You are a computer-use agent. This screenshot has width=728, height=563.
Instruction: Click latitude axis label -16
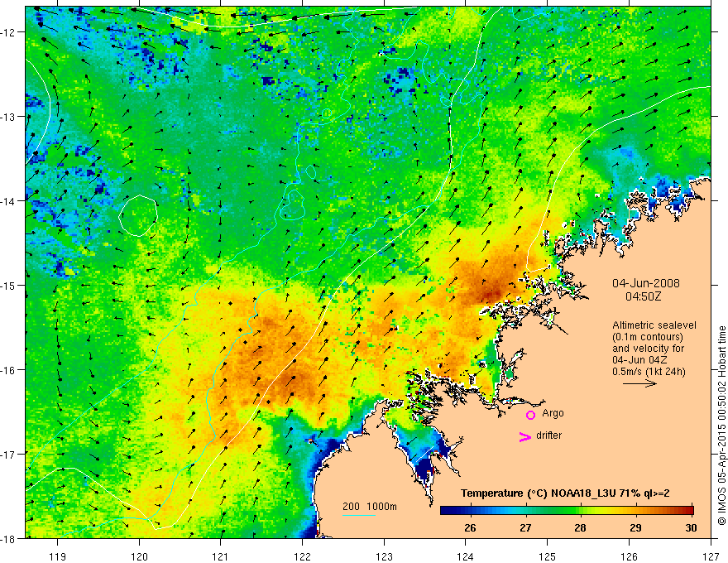click(9, 370)
